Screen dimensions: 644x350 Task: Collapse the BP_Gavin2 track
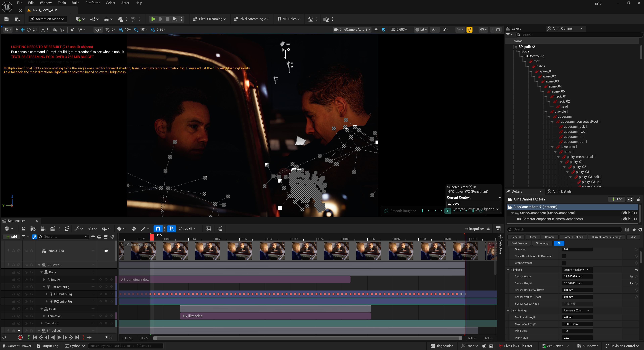click(39, 265)
